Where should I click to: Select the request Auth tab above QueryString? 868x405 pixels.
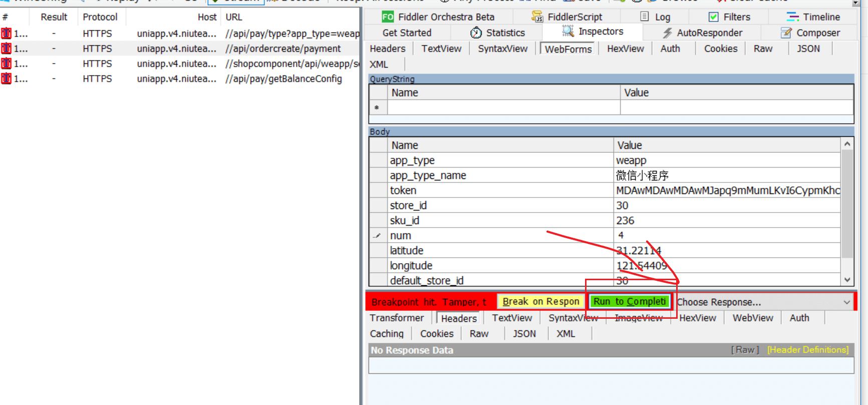point(670,49)
